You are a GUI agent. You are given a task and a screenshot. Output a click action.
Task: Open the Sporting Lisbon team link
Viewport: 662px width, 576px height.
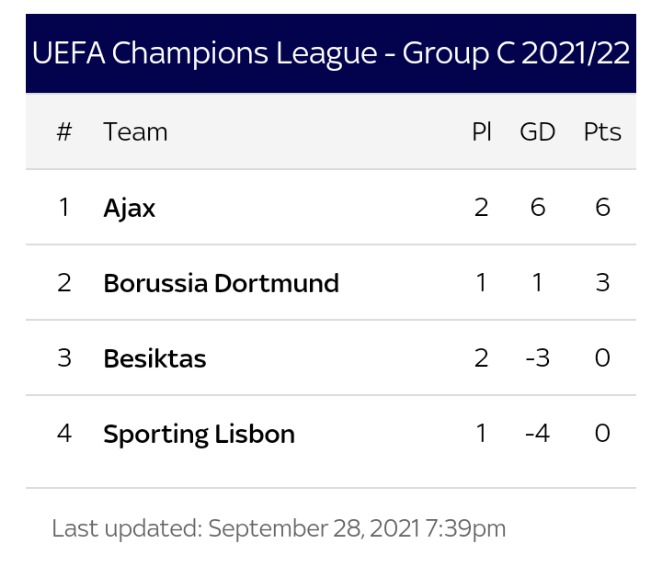coord(199,434)
